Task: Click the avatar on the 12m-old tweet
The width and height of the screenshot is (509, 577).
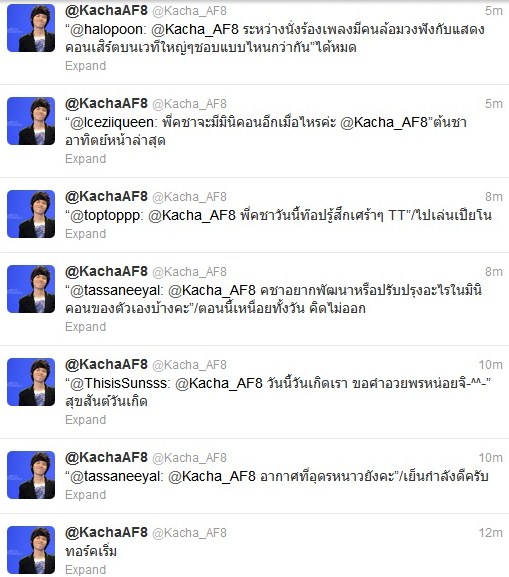Action: pos(31,550)
